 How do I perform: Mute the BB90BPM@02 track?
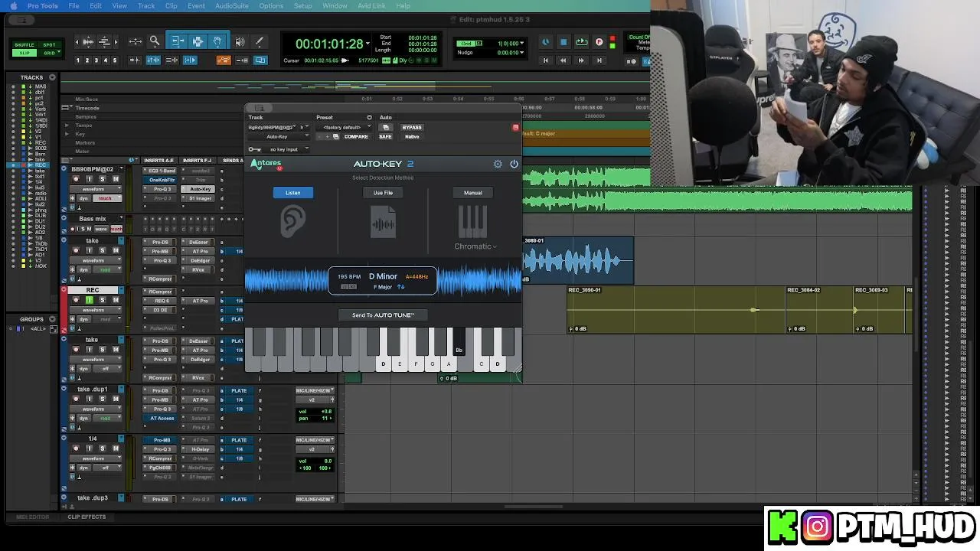click(116, 179)
